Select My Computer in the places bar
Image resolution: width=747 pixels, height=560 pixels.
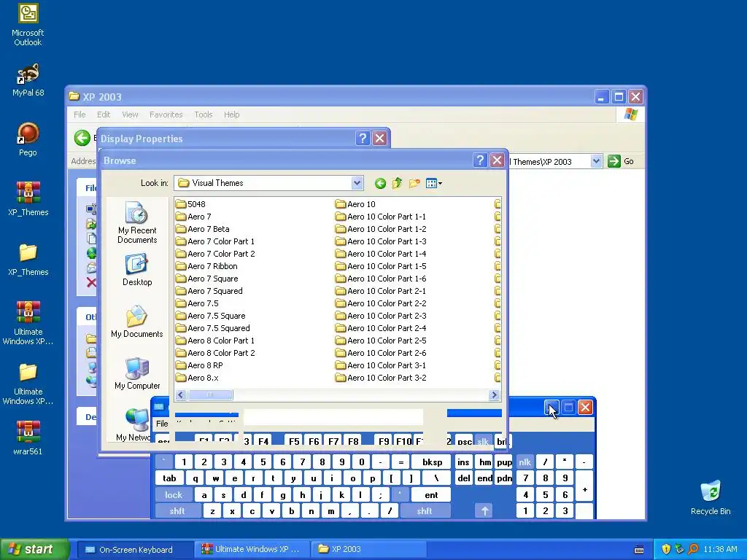point(137,373)
